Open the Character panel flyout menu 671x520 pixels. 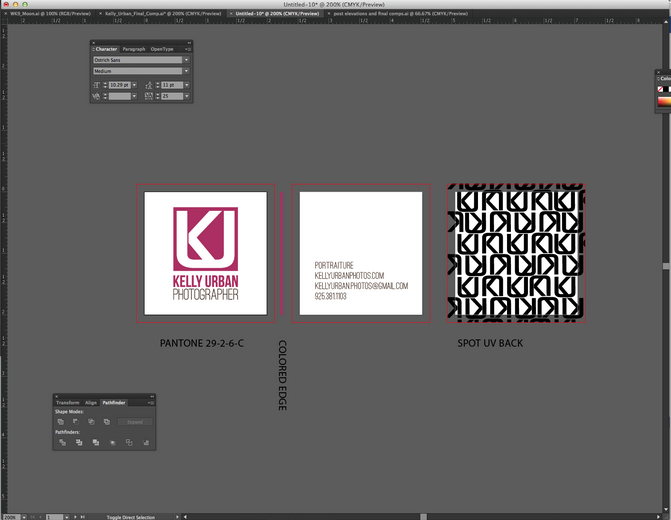pyautogui.click(x=188, y=49)
